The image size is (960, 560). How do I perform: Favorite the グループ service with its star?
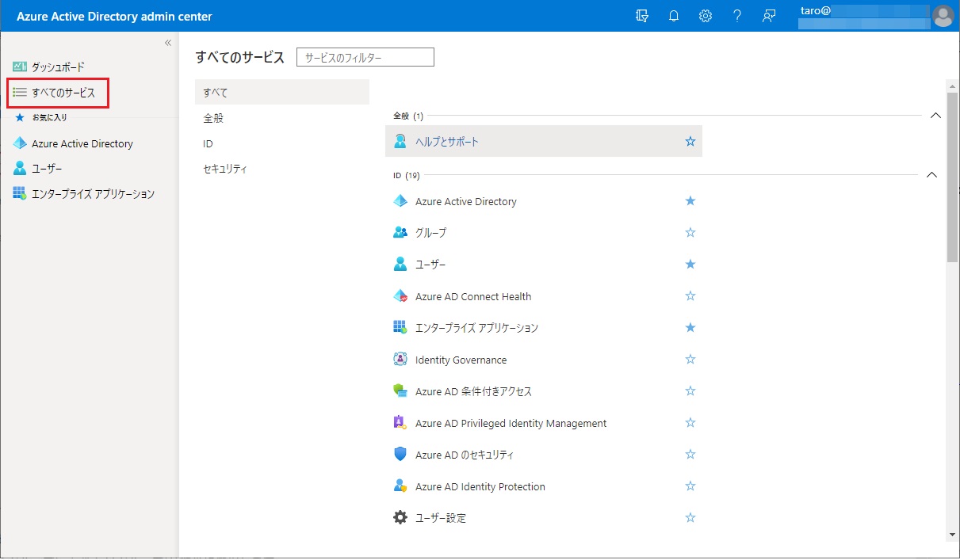690,233
